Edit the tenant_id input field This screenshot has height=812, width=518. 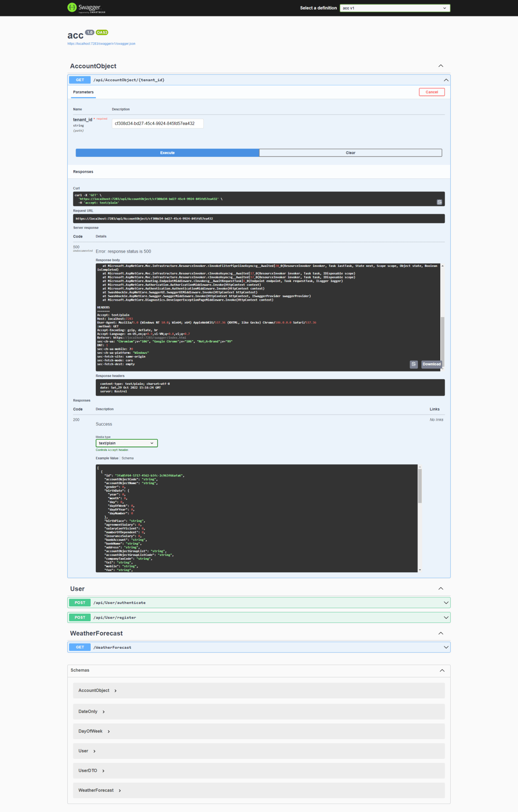[158, 124]
